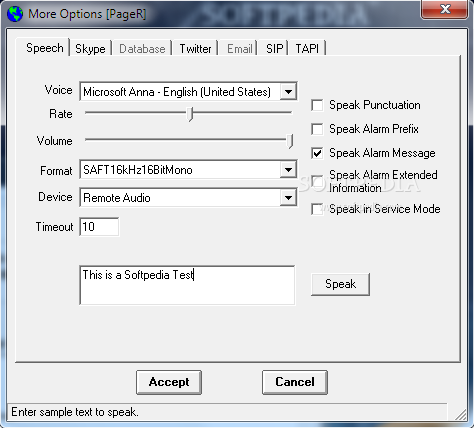Click the Cancel button

pos(295,382)
